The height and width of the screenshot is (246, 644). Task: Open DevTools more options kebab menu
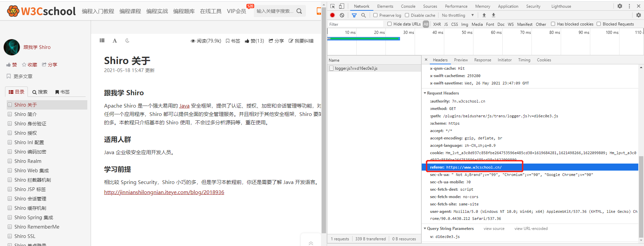pyautogui.click(x=630, y=6)
